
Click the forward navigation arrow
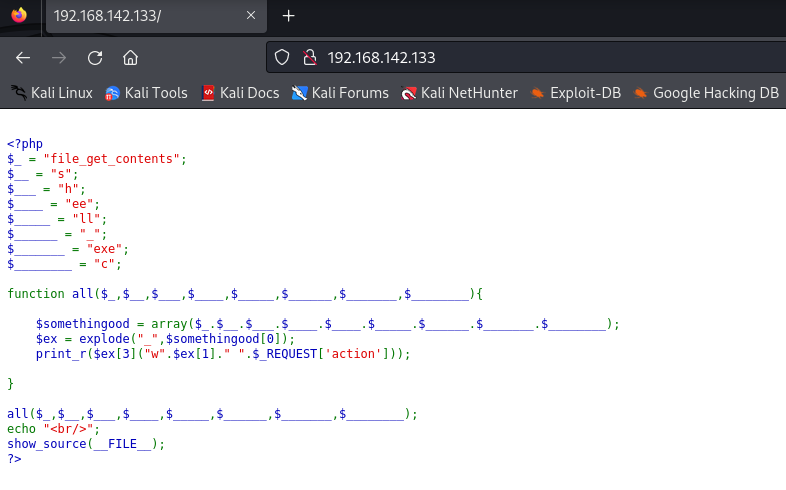[59, 57]
